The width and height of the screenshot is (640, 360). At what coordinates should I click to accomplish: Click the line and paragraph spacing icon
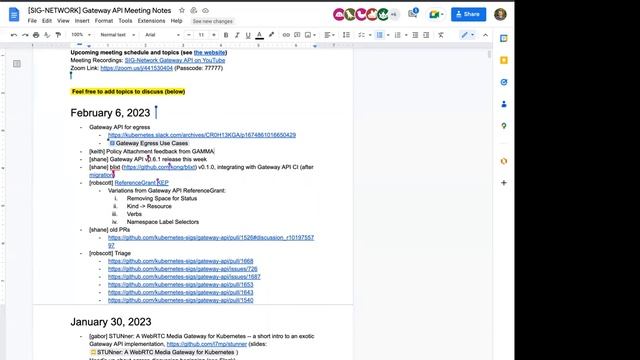coord(346,35)
